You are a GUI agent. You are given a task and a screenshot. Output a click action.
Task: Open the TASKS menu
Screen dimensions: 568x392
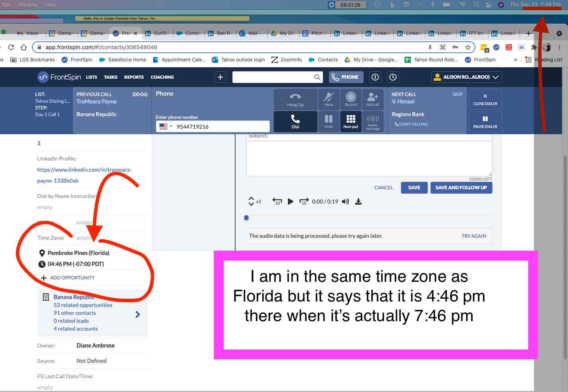[111, 77]
